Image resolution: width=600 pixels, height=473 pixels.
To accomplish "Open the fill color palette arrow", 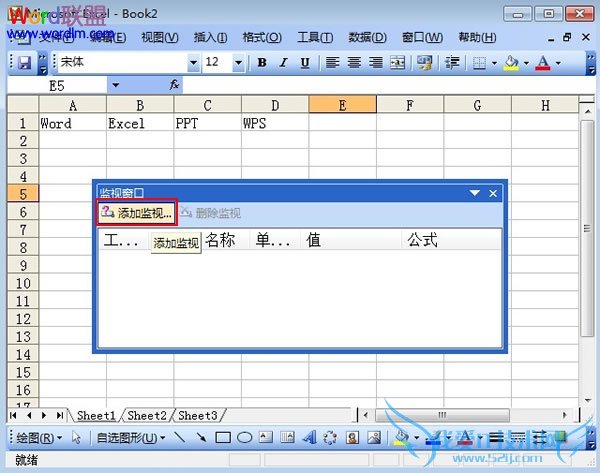I will [x=526, y=63].
